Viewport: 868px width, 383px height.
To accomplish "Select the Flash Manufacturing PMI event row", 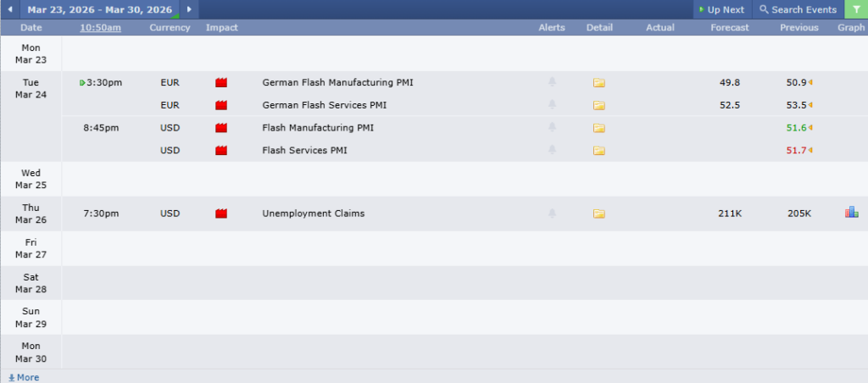I will [318, 129].
